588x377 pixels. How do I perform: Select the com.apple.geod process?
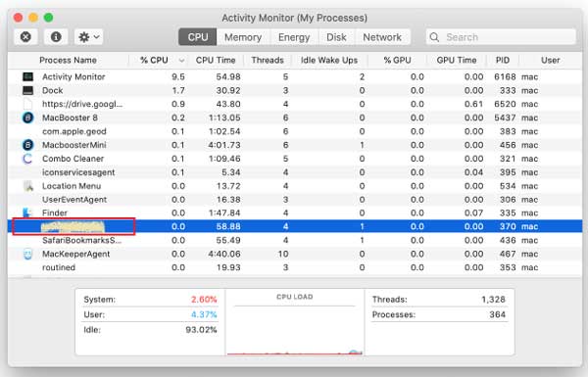(x=74, y=131)
